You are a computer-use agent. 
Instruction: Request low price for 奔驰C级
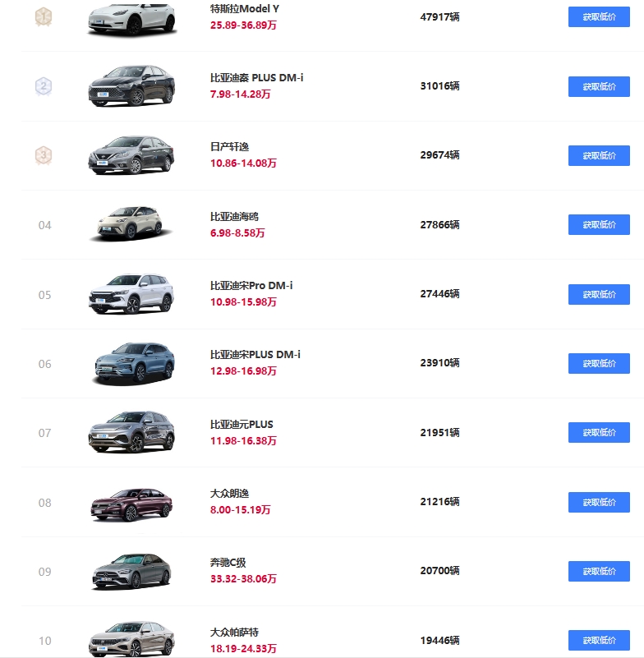599,571
